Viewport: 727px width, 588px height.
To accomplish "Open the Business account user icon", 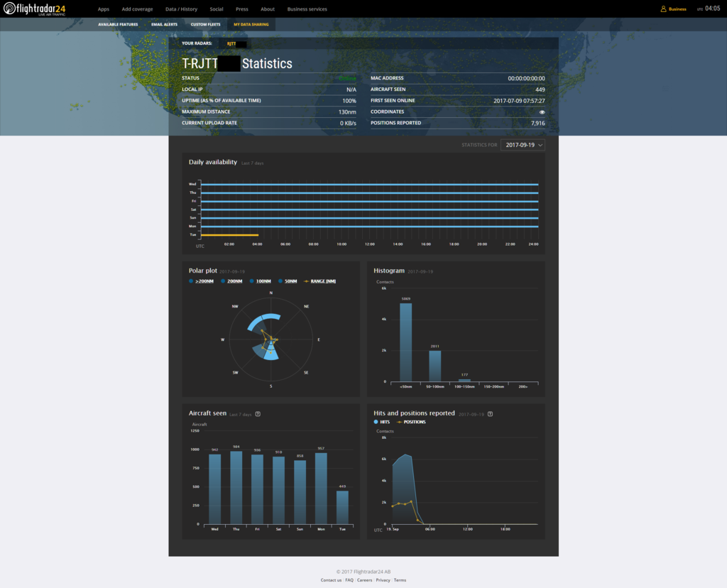I will [x=663, y=9].
